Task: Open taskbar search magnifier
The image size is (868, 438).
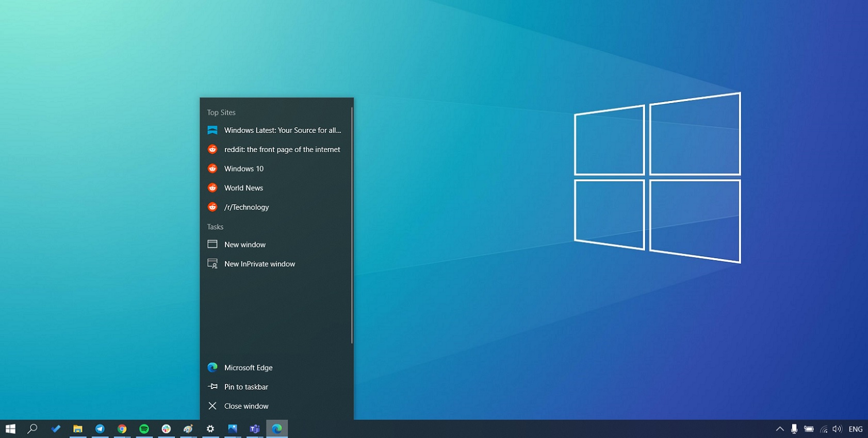Action: 32,429
